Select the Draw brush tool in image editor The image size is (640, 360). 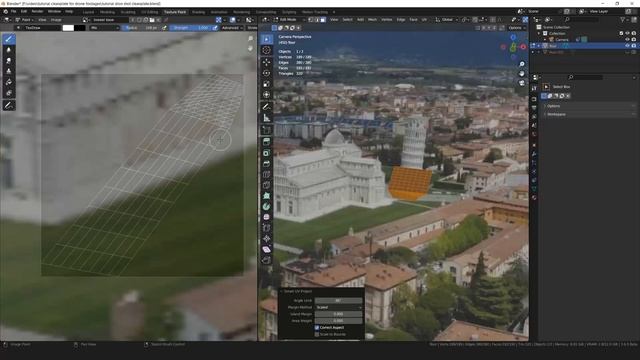coord(9,39)
